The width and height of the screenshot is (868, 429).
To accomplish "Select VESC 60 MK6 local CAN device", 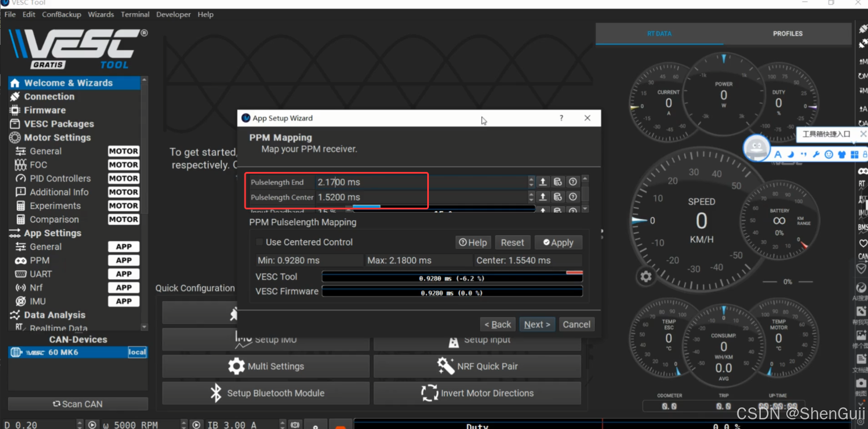I will coord(78,352).
